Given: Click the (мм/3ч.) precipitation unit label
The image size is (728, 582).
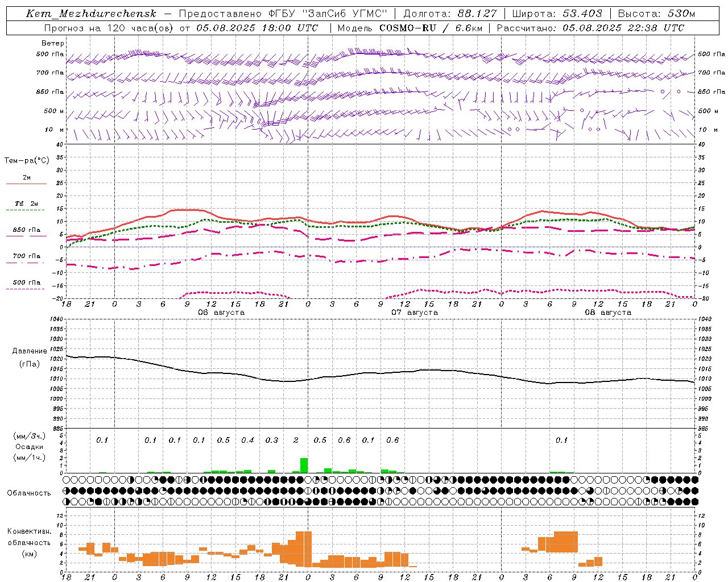Looking at the screenshot, I should (x=30, y=436).
